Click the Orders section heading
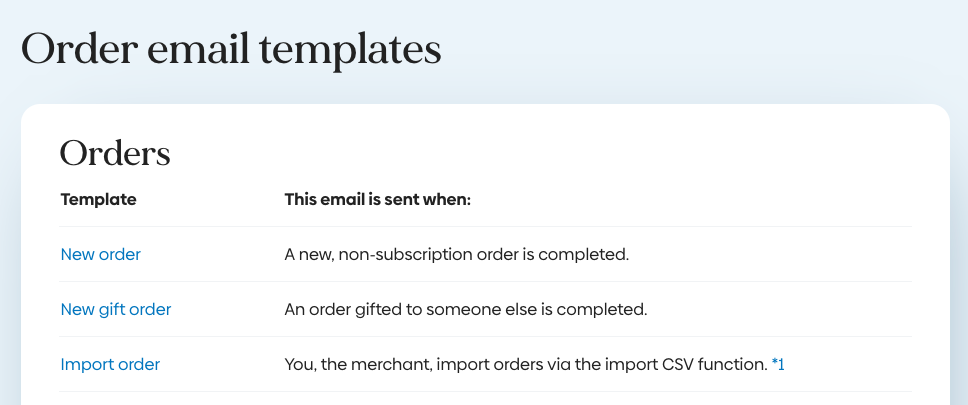The image size is (968, 405). pos(115,153)
